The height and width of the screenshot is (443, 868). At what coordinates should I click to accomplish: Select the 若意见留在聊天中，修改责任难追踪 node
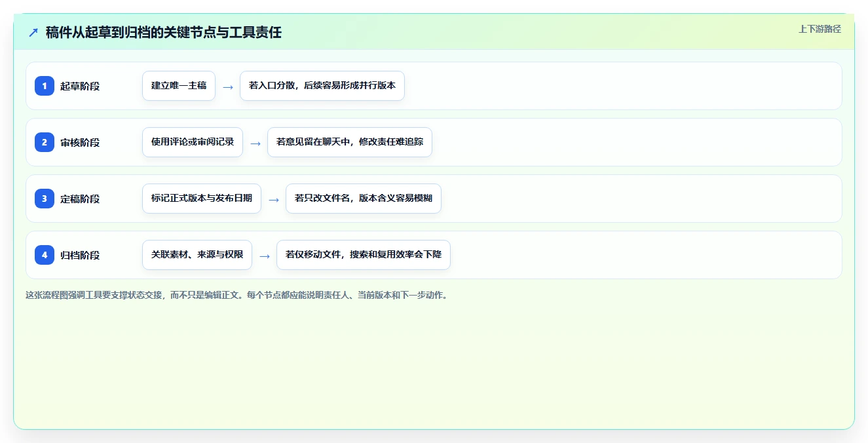[350, 142]
